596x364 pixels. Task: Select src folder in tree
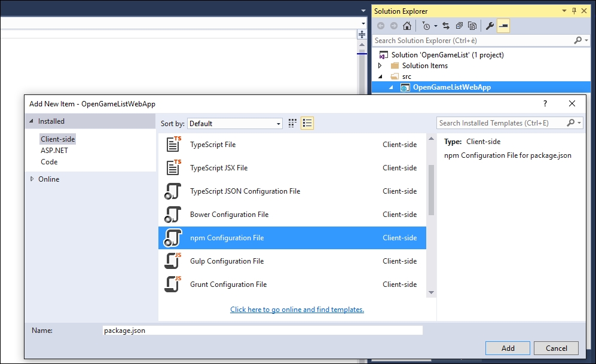tap(406, 77)
